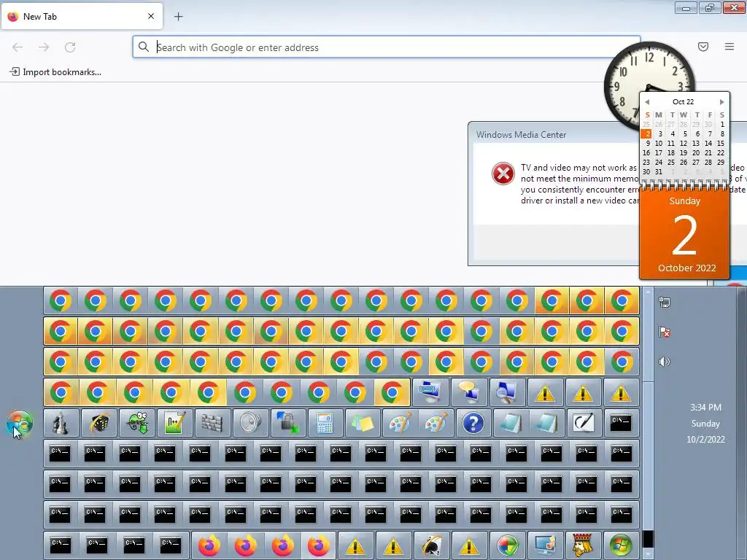Select highlighted date 2 in calendar grid
This screenshot has width=747, height=560.
(x=646, y=134)
